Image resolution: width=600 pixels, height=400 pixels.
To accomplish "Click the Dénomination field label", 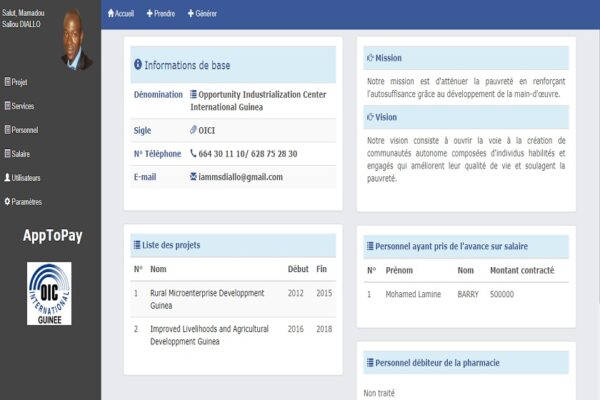I will [158, 95].
